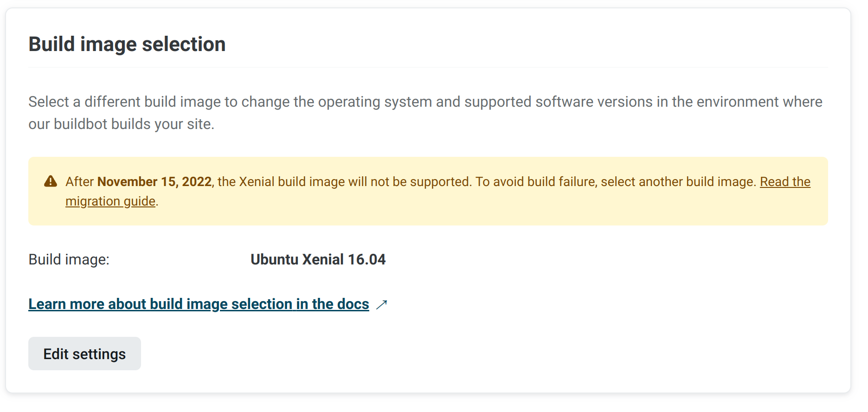This screenshot has height=412, width=868.
Task: Open 'Learn more about build image selection in the docs'
Action: pos(199,304)
